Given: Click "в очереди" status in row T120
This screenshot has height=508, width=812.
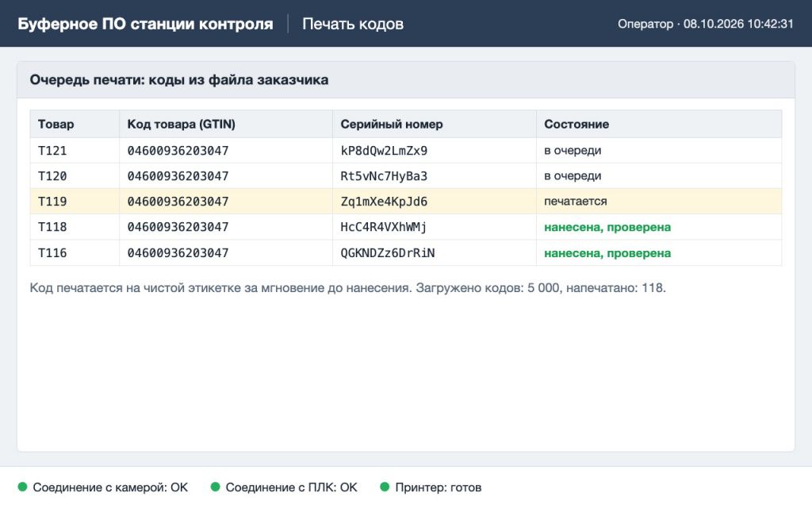Looking at the screenshot, I should pyautogui.click(x=573, y=175).
